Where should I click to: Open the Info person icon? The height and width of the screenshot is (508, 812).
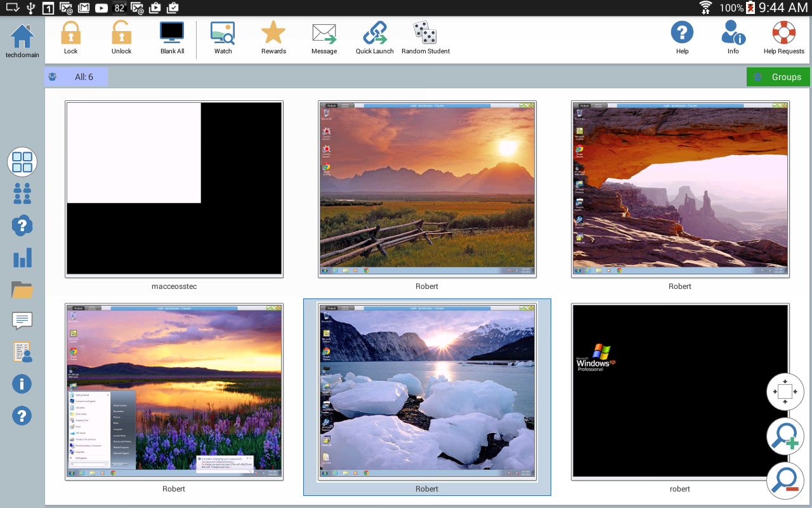[x=733, y=34]
